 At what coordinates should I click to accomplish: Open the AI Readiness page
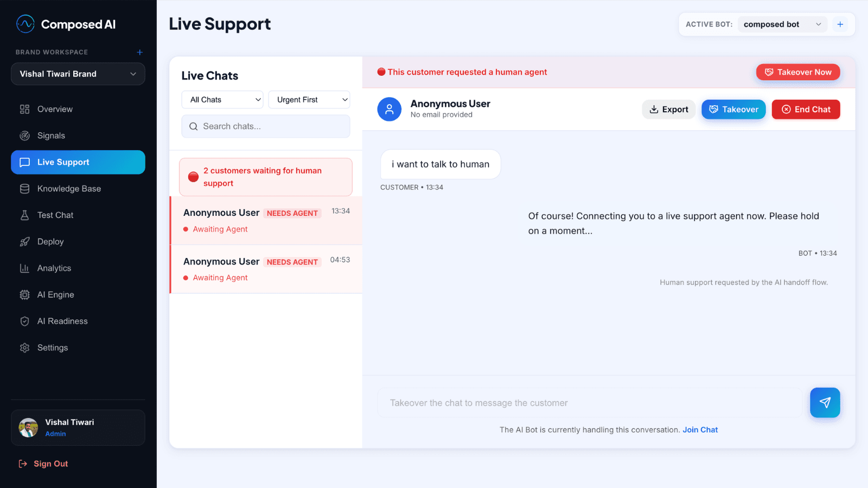point(78,322)
